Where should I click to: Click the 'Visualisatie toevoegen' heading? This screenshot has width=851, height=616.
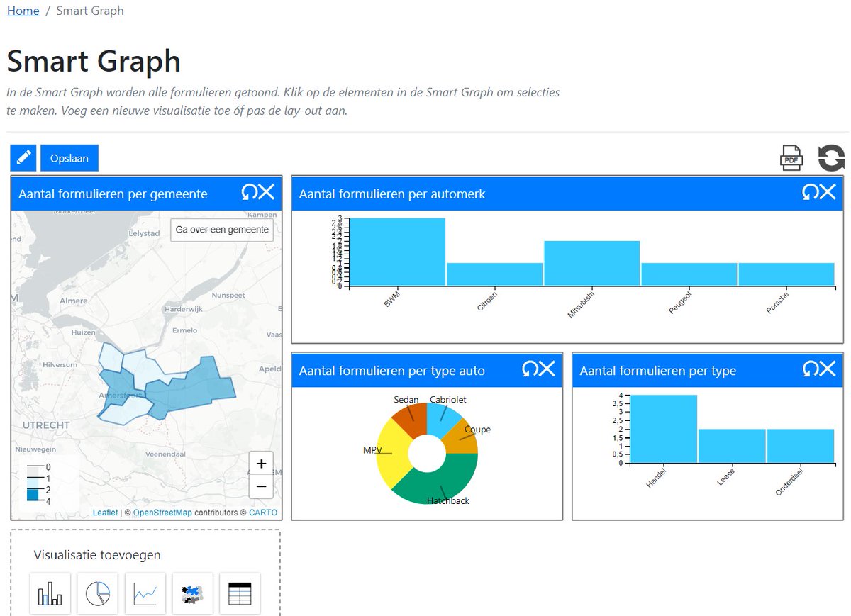[x=97, y=555]
